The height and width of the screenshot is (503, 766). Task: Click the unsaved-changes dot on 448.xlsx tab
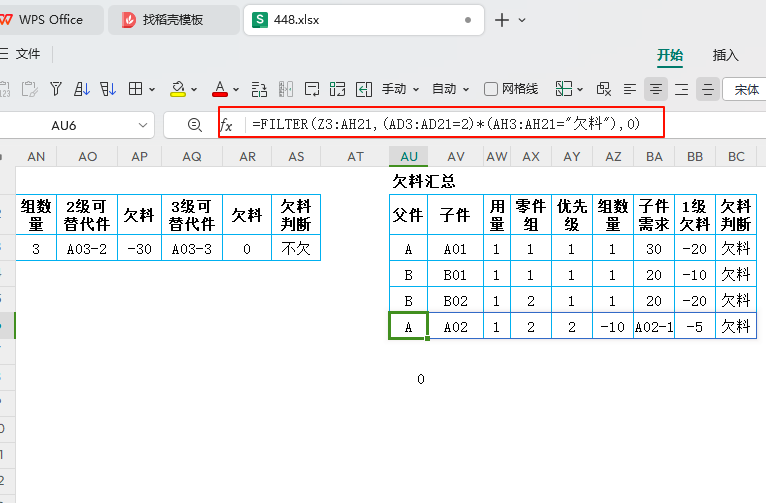tap(468, 20)
